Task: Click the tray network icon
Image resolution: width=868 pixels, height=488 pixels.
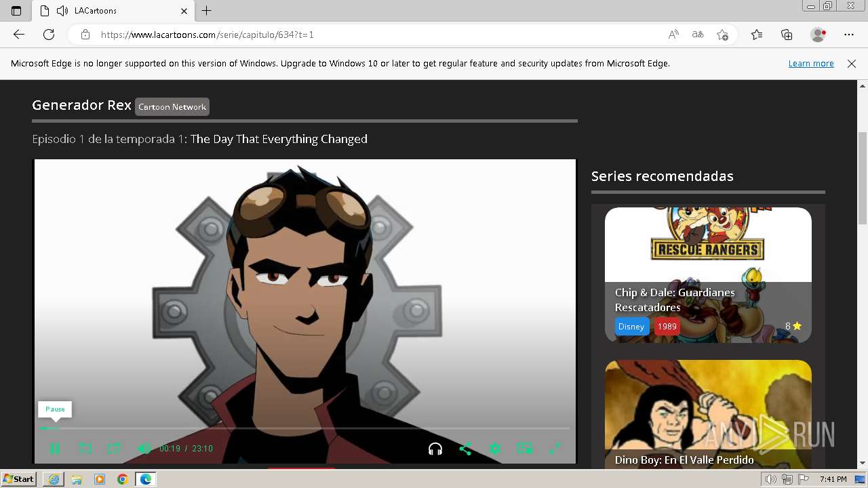Action: point(787,479)
